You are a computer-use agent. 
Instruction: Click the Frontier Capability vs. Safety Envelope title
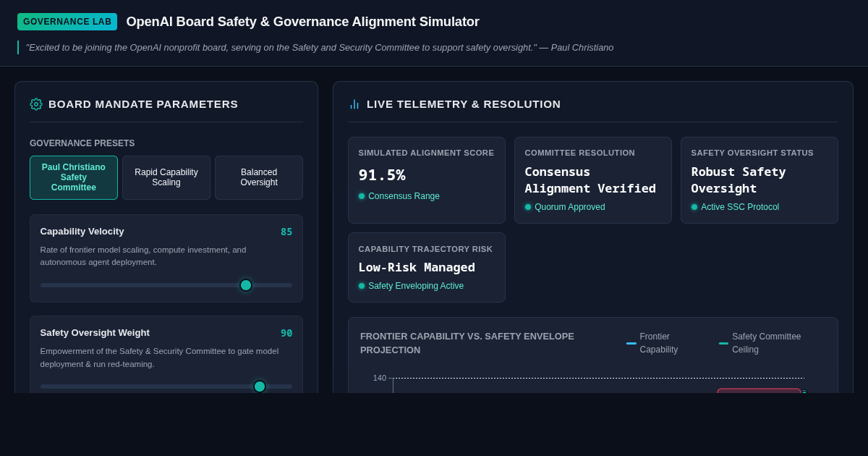[x=467, y=343]
